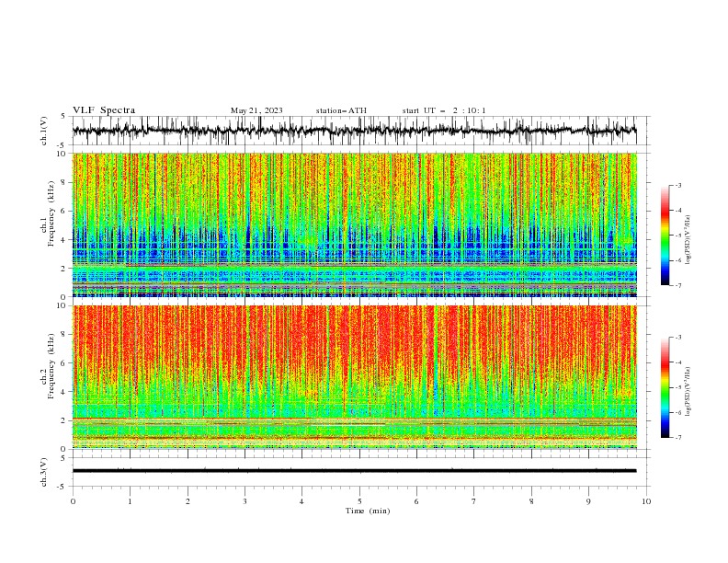Image resolution: width=728 pixels, height=563 pixels.
Task: Click the "station=ATH" label
Action: point(341,110)
